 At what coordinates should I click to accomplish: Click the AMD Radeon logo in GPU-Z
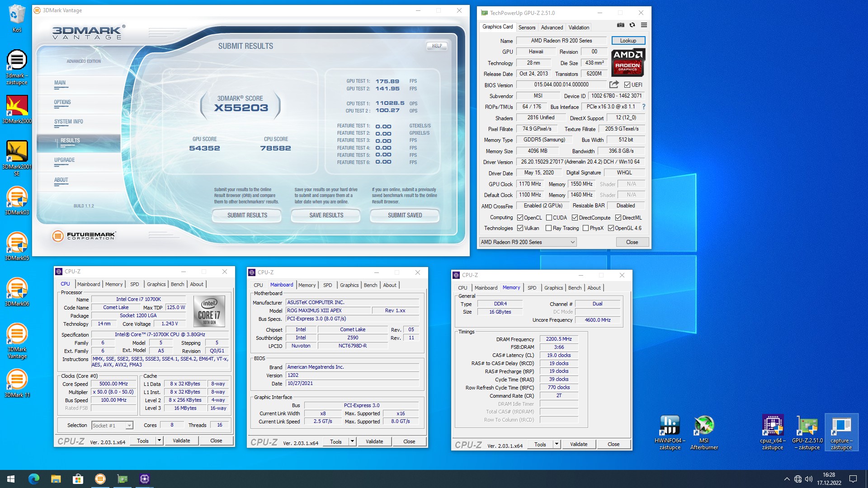[x=628, y=62]
